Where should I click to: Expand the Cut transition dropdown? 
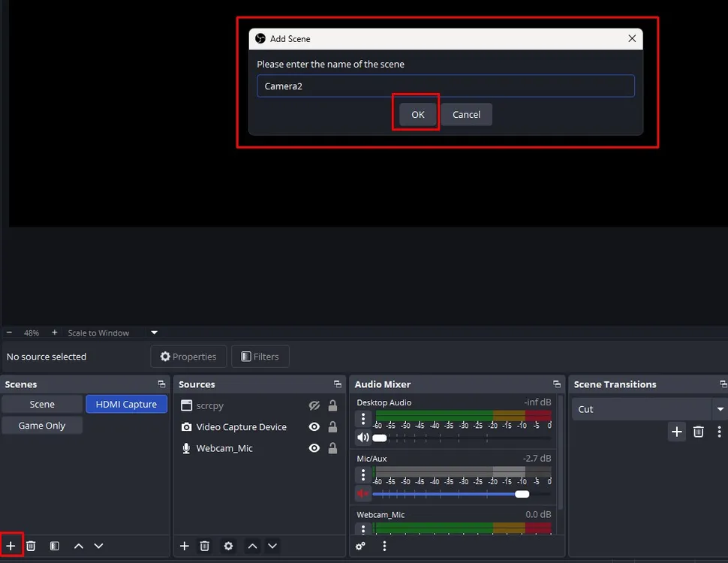(720, 409)
